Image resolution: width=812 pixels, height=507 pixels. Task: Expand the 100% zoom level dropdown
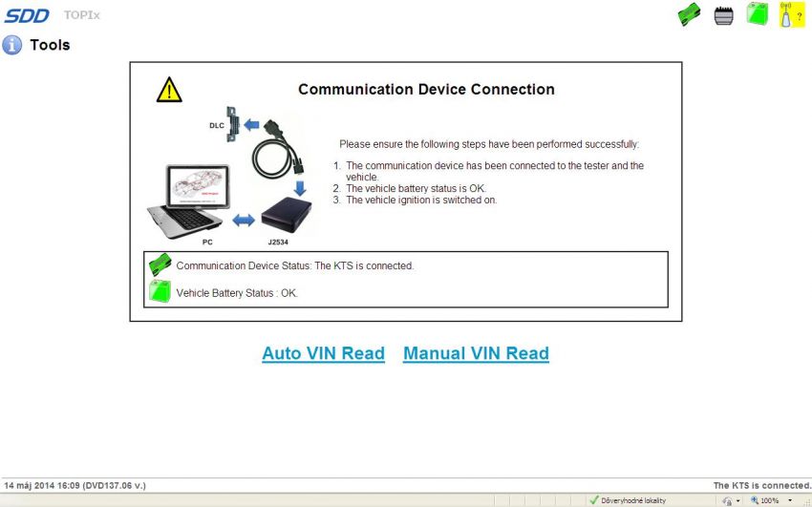pyautogui.click(x=790, y=500)
